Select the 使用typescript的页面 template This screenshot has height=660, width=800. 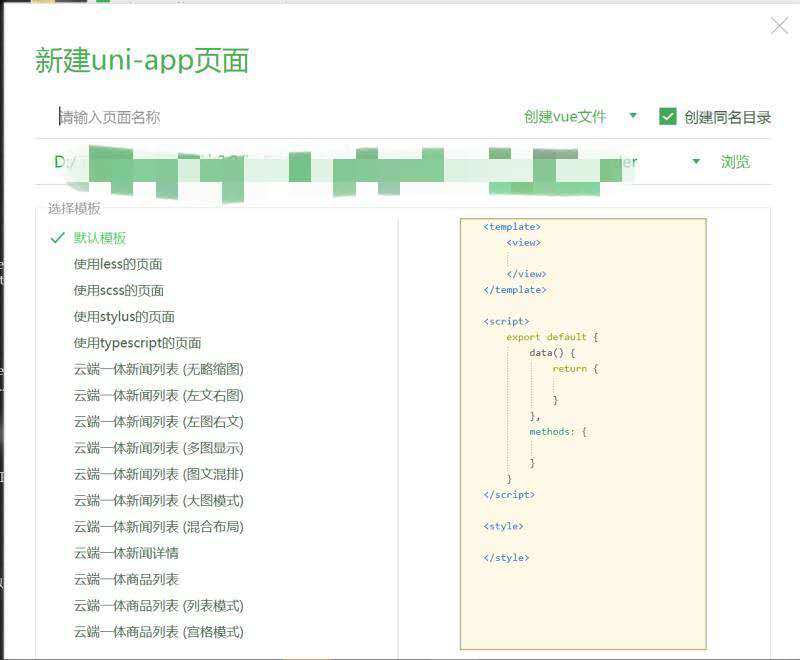pos(137,343)
